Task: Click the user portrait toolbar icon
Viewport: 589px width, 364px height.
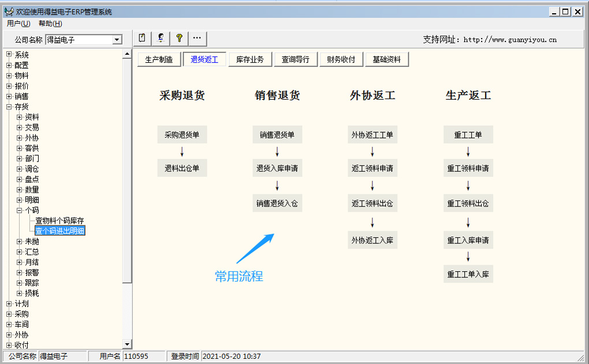Action: (x=161, y=38)
